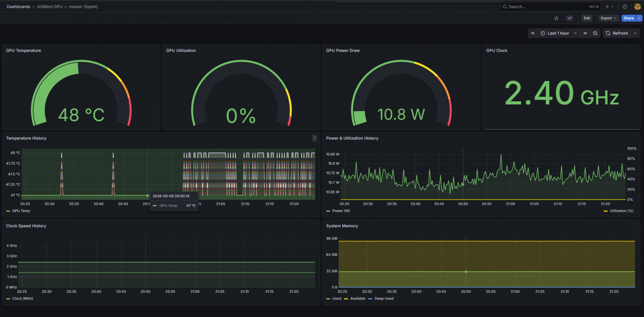This screenshot has height=317, width=644.
Task: Open GPU Power Draw panel title menu
Action: [343, 50]
